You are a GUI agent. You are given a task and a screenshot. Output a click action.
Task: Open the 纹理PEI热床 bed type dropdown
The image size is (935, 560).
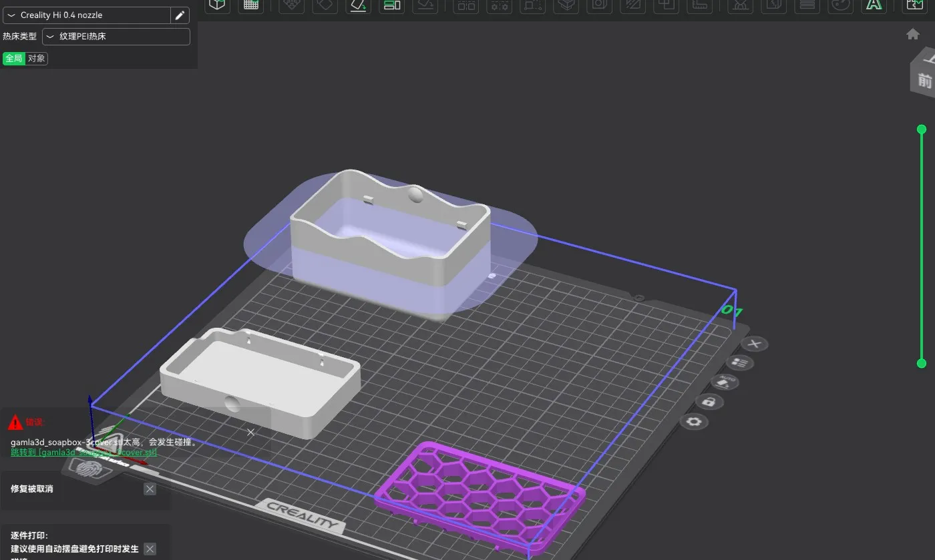(116, 37)
